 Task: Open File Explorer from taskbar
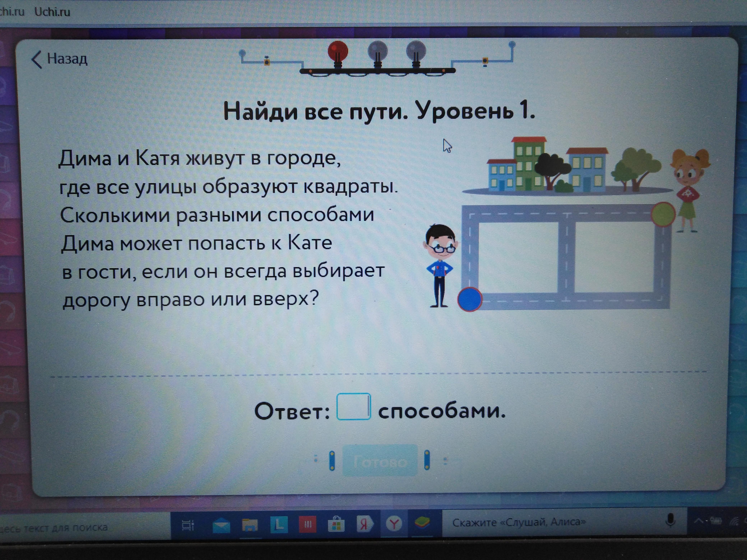coord(250,525)
